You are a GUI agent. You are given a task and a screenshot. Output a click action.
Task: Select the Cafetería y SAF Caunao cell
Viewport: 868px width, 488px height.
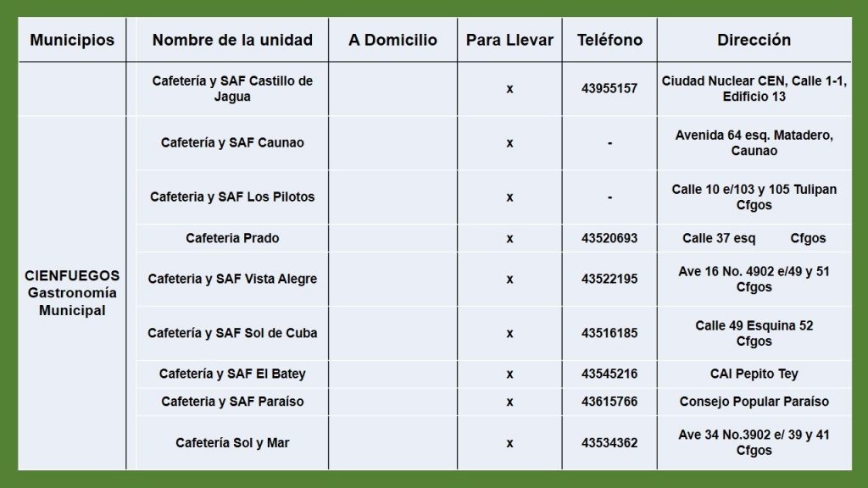pyautogui.click(x=232, y=142)
